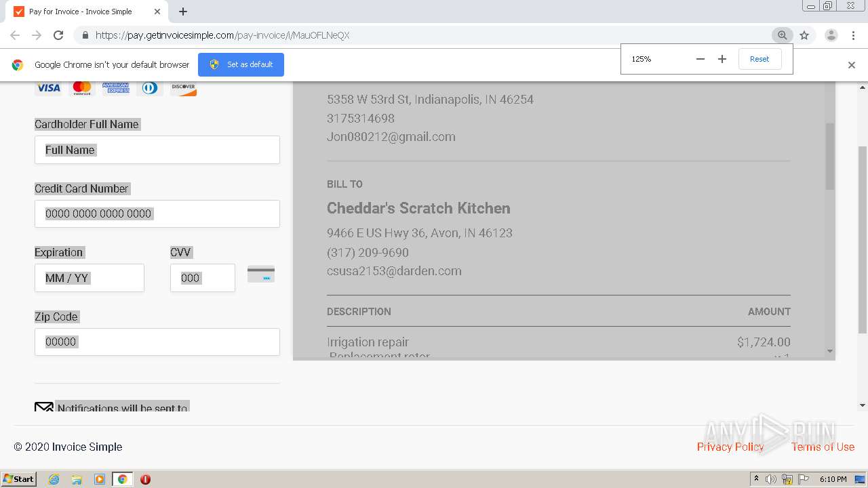This screenshot has width=868, height=488.
Task: Click the (317) 209-9690 phone number
Action: coord(368,252)
